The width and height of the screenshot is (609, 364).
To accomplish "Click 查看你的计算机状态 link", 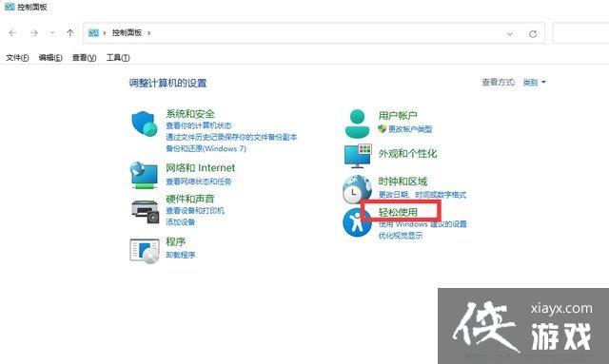I will click(199, 125).
